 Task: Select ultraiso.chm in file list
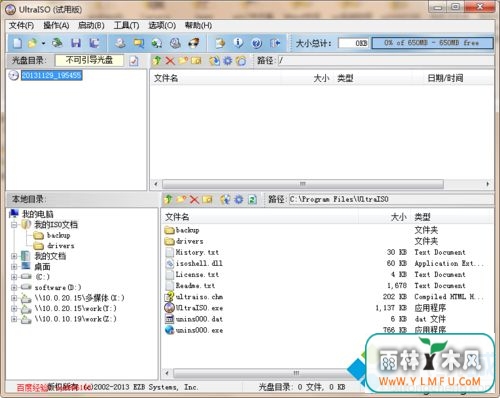point(199,297)
